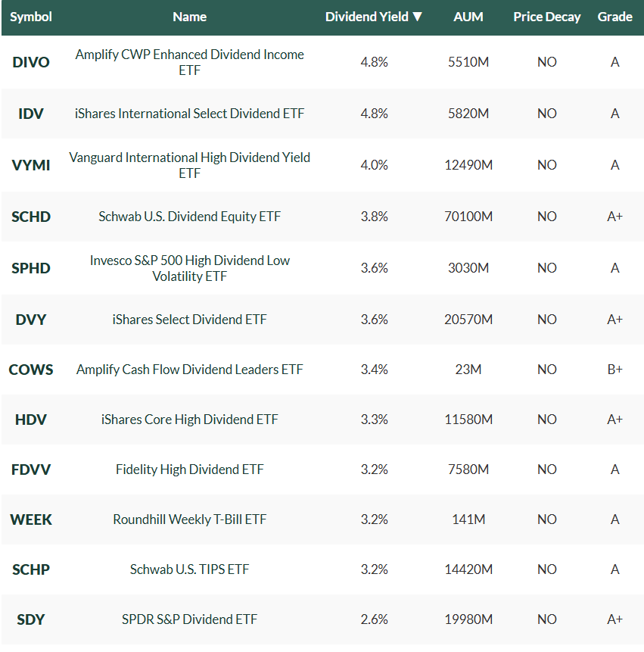Open the SCHD ticker symbol
The width and height of the screenshot is (644, 652).
[31, 217]
